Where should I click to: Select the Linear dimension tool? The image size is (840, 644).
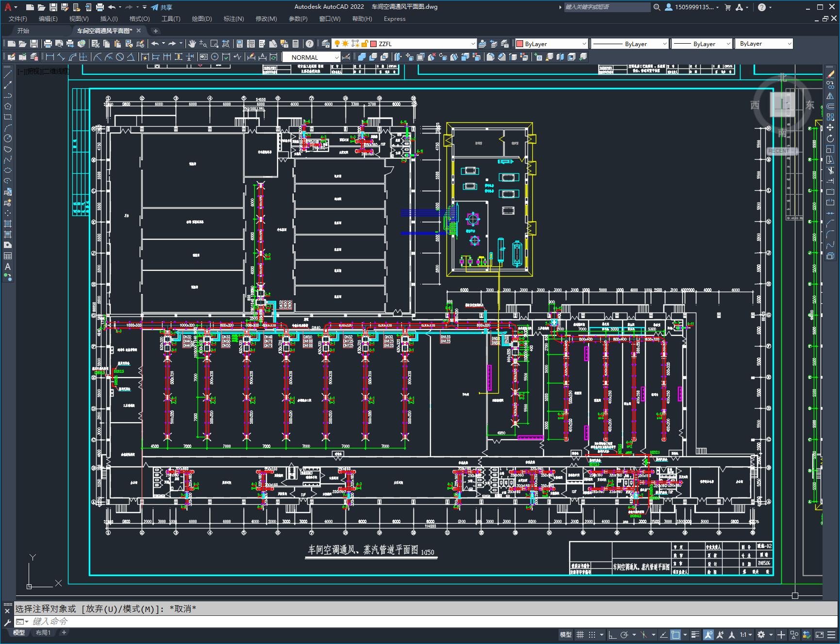click(x=49, y=57)
